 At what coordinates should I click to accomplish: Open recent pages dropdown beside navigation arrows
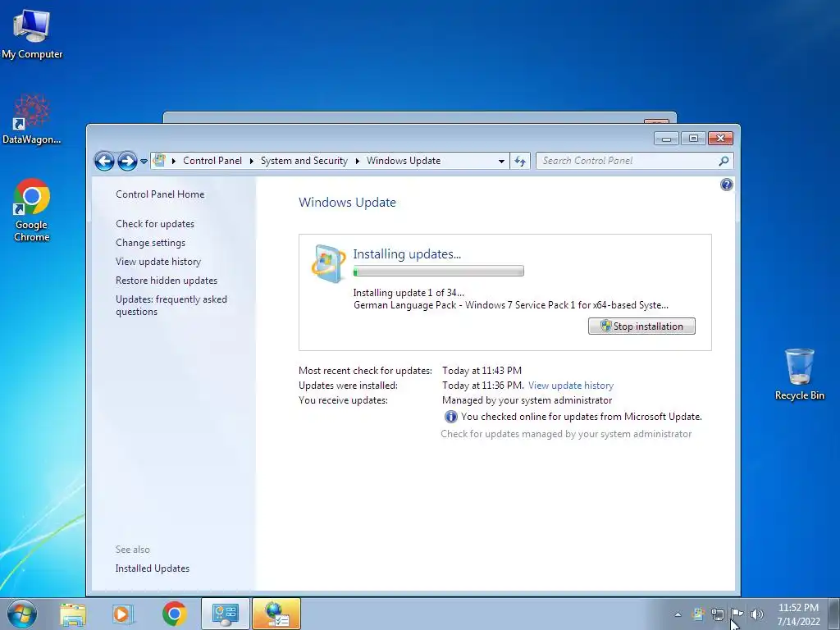(x=144, y=162)
